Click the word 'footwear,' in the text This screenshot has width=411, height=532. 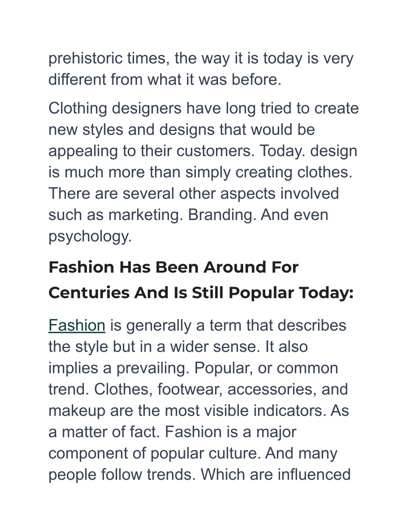pyautogui.click(x=190, y=389)
